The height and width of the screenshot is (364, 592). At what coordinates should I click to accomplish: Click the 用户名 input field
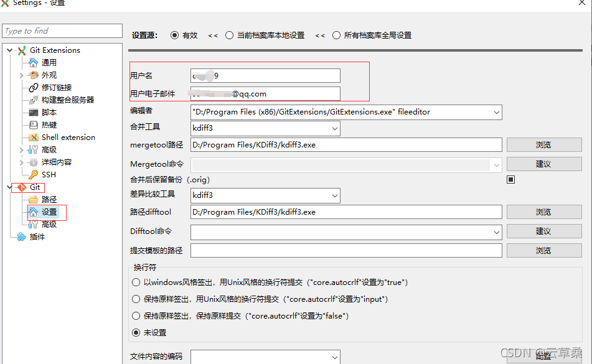pos(265,75)
